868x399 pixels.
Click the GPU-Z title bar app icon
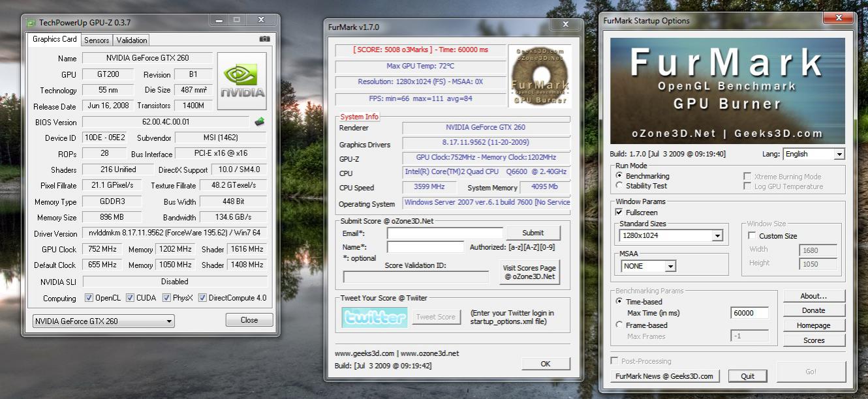click(31, 22)
